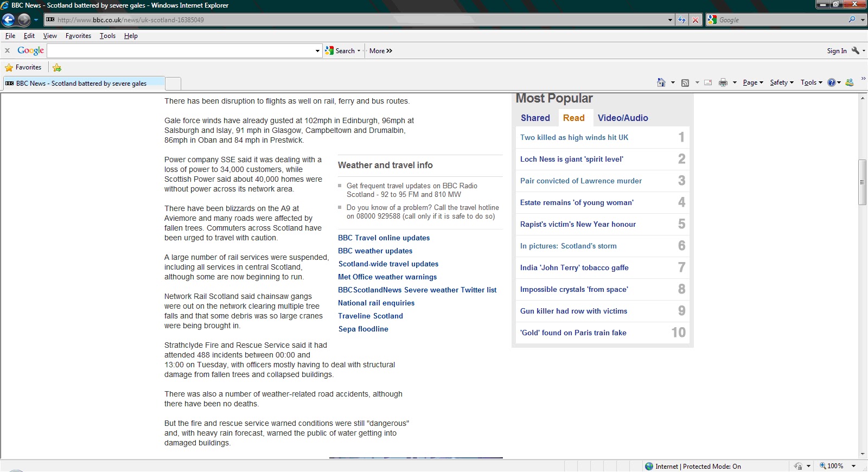Click the Home icon in command bar
Image resolution: width=868 pixels, height=472 pixels.
[x=661, y=82]
